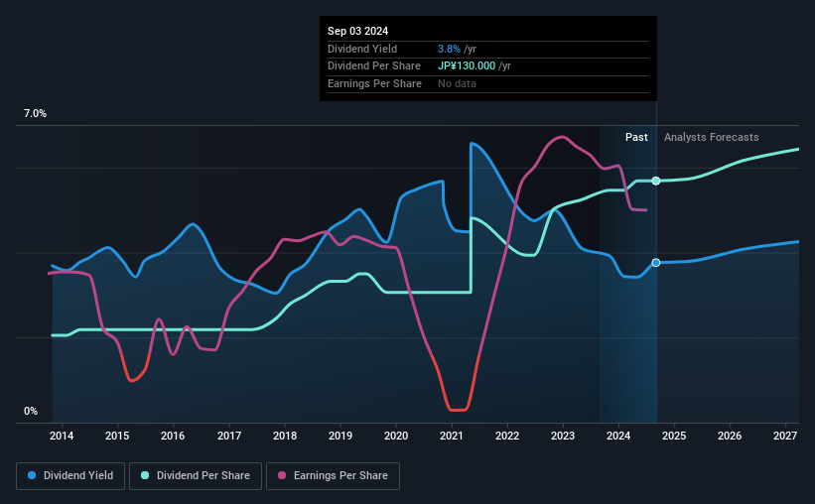
Task: Click the 7.0% y-axis label
Action: coord(35,114)
